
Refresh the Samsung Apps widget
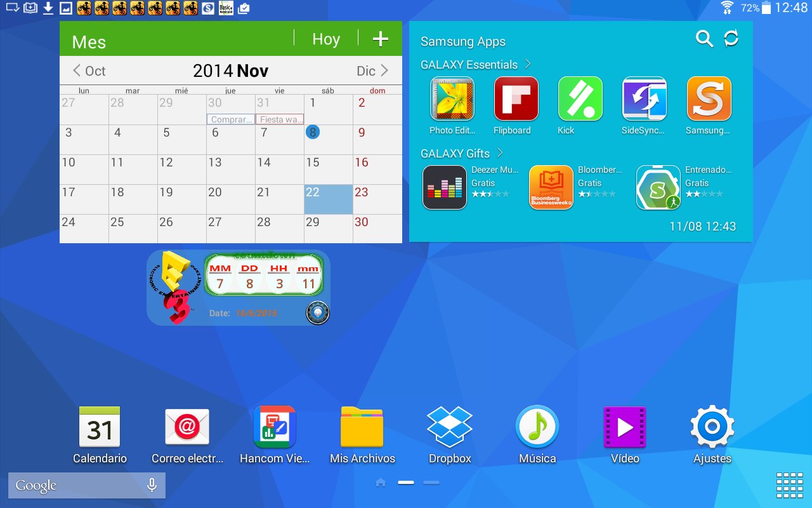731,39
